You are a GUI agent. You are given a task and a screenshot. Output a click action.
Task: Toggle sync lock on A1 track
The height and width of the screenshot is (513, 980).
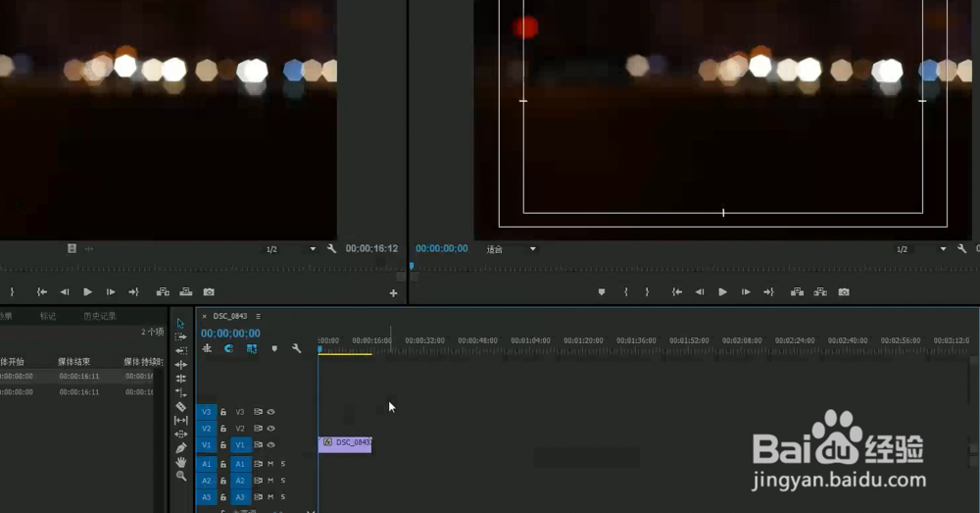[258, 464]
